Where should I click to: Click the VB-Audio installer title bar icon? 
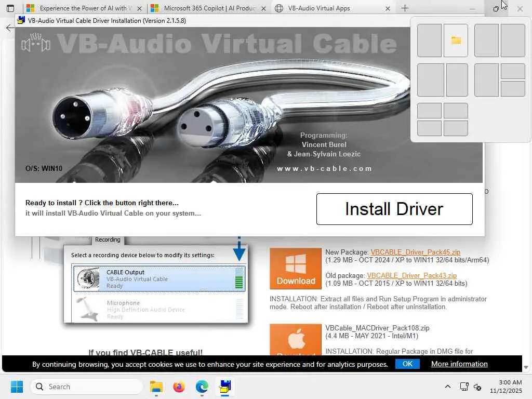21,20
